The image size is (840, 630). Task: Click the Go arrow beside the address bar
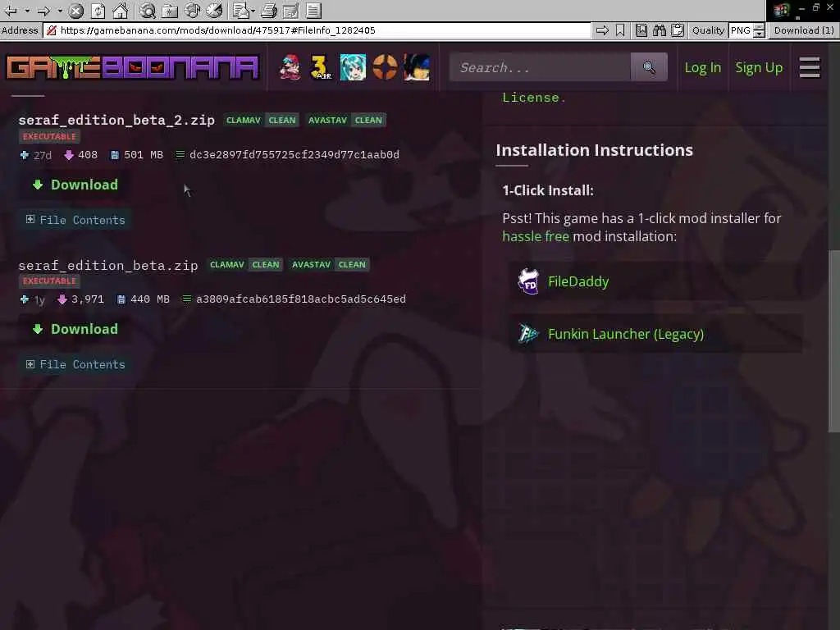pos(602,30)
